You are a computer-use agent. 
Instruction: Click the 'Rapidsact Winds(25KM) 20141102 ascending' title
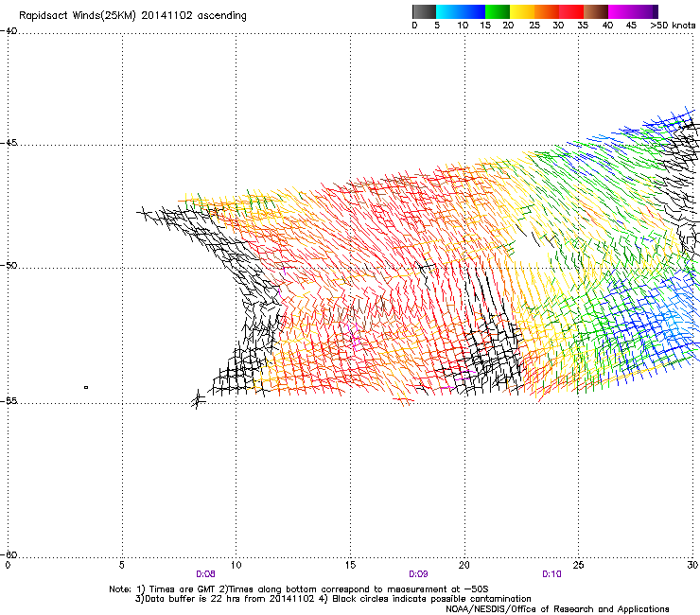click(x=132, y=16)
